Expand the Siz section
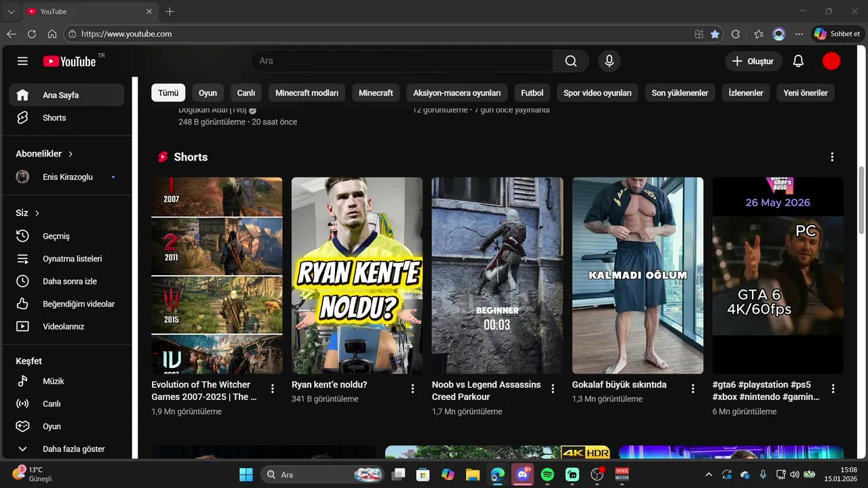 [28, 213]
